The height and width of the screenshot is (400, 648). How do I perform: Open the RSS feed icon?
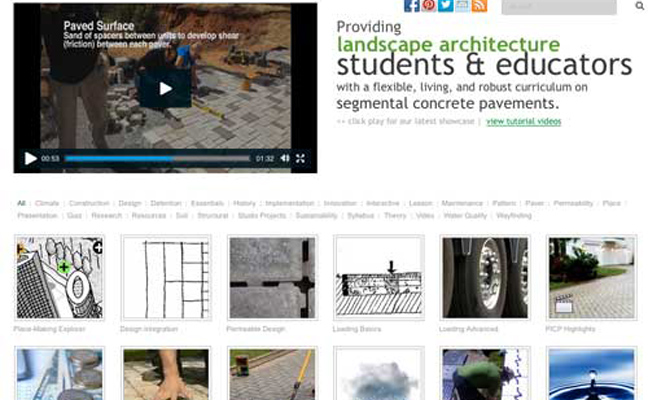(x=479, y=5)
